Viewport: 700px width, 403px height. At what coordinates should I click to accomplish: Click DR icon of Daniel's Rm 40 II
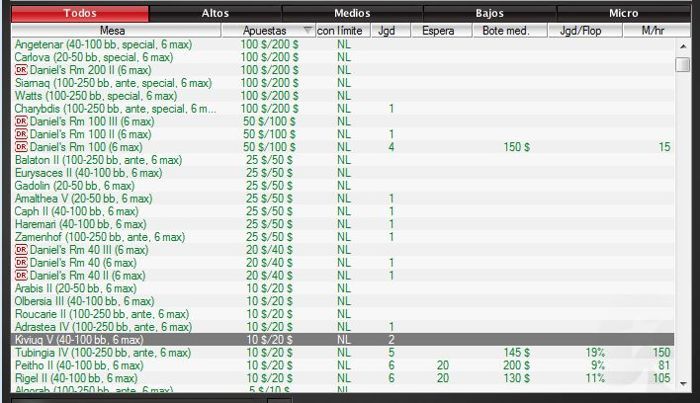click(21, 275)
